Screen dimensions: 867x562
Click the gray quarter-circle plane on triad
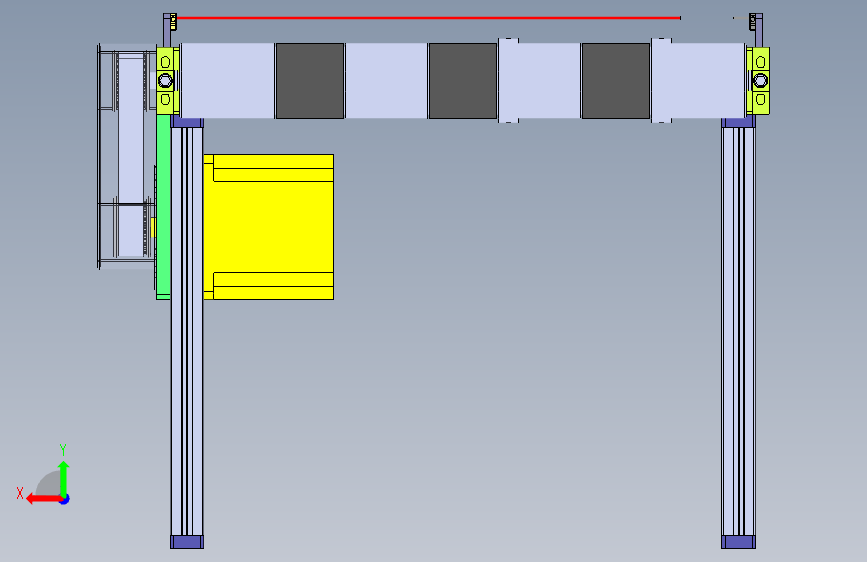click(x=48, y=483)
